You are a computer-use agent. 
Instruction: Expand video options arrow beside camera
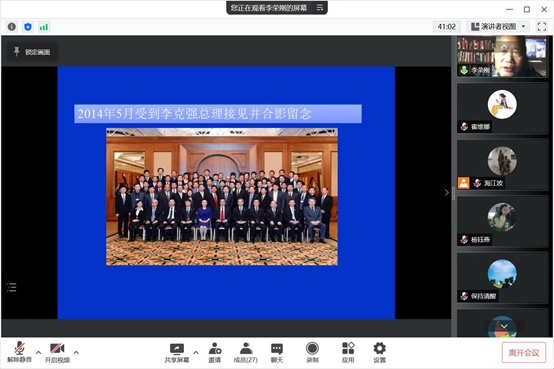pos(76,352)
